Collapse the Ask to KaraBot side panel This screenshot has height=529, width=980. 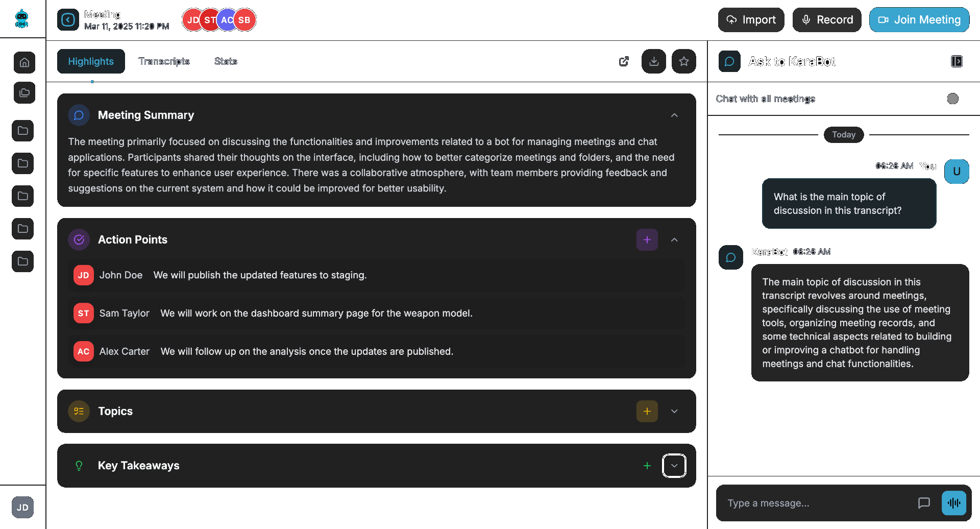pos(957,61)
